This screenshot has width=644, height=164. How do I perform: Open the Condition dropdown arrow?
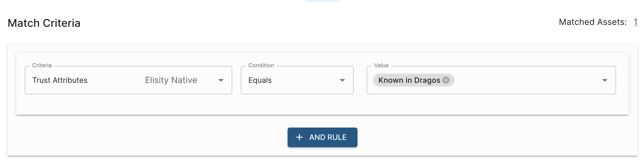[342, 80]
